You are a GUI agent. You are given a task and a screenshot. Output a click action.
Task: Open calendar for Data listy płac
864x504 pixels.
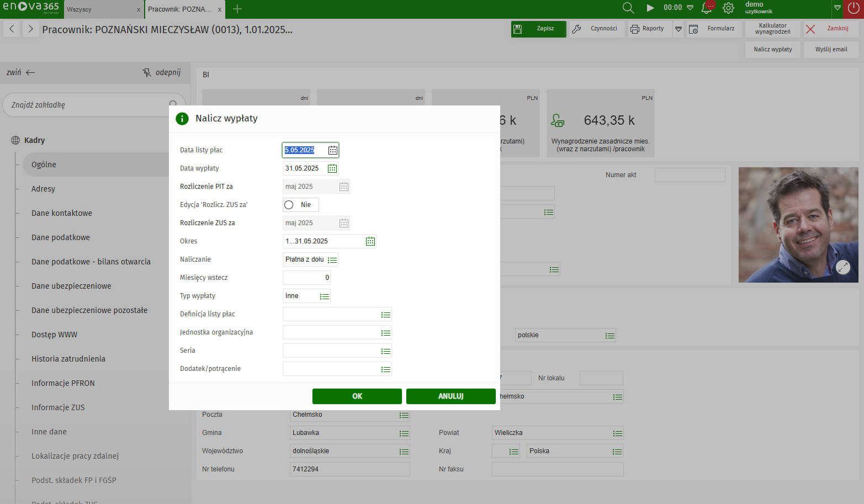click(x=332, y=150)
